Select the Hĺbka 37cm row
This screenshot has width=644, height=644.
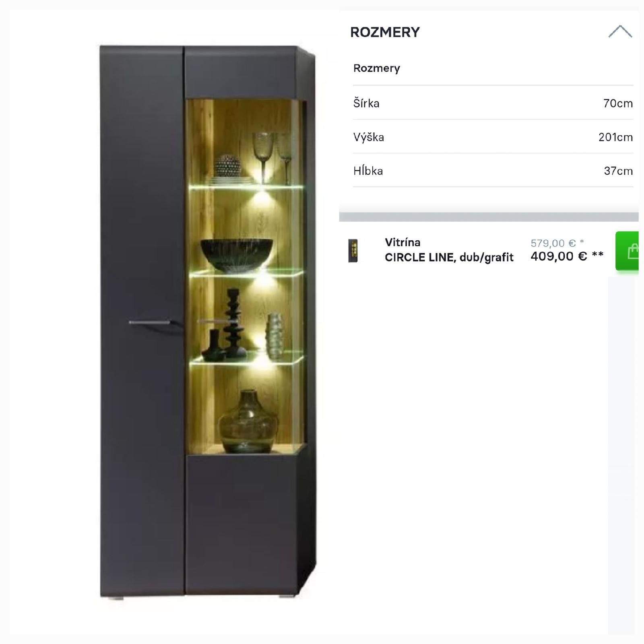(493, 171)
